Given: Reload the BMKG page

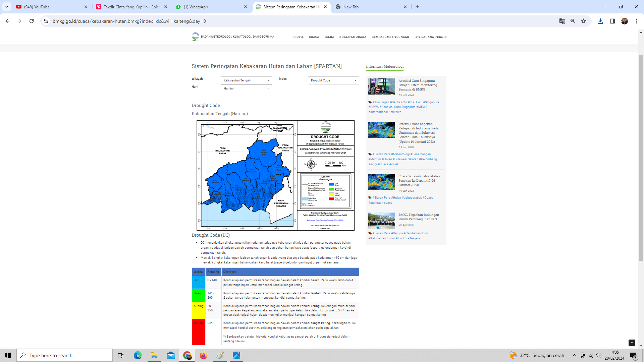Looking at the screenshot, I should [x=32, y=21].
